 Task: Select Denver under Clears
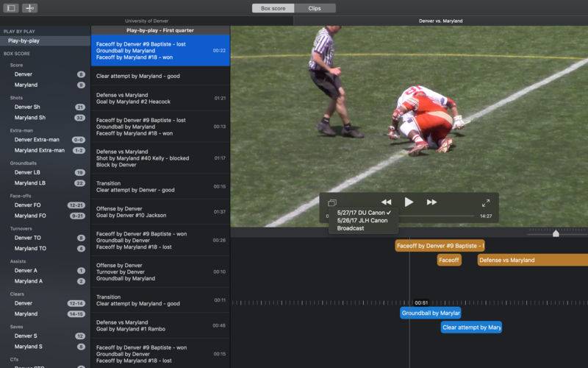click(x=45, y=303)
